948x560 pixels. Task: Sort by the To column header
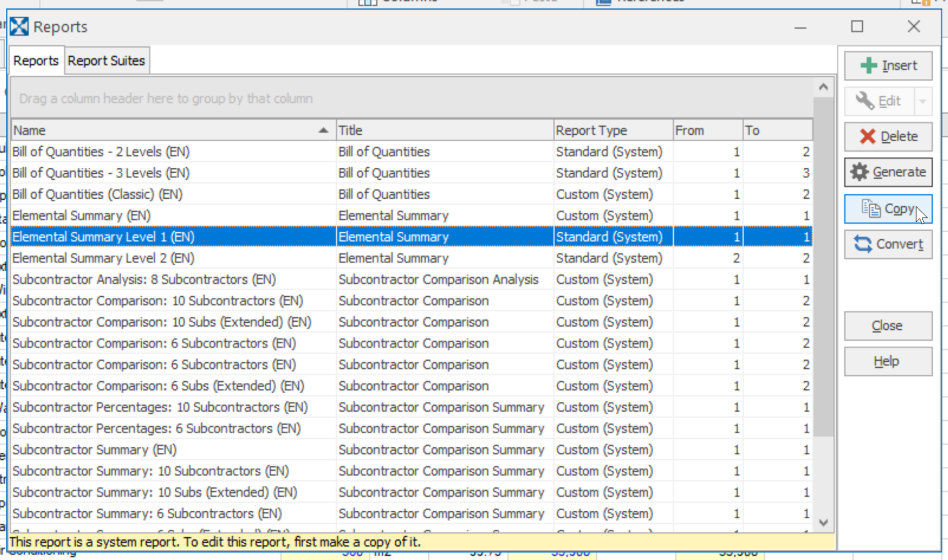tap(778, 130)
